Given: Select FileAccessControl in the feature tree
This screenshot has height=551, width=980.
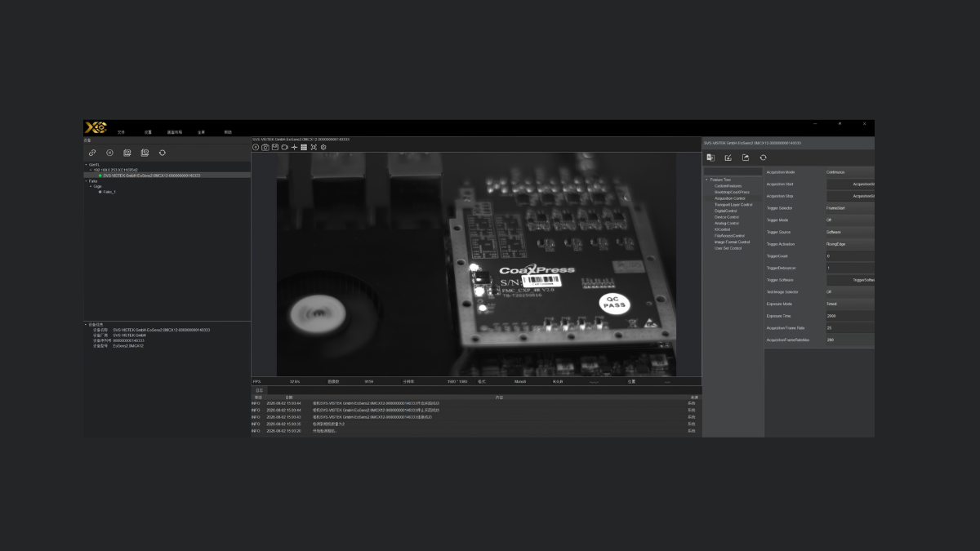Looking at the screenshot, I should (x=729, y=236).
